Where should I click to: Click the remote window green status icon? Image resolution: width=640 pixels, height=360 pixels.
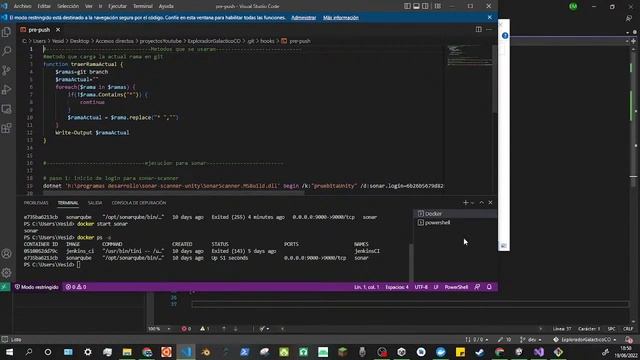pos(4,287)
